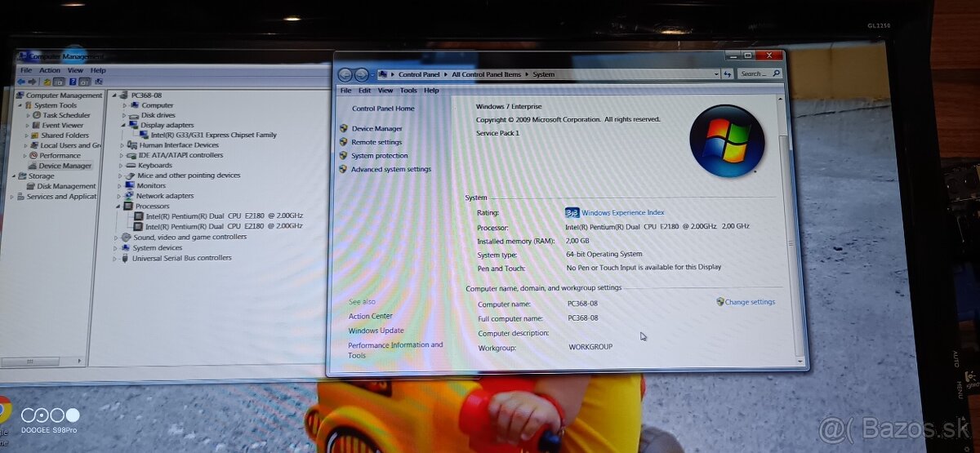Select Mice and other pointing devices
The height and width of the screenshot is (453, 980).
point(189,175)
